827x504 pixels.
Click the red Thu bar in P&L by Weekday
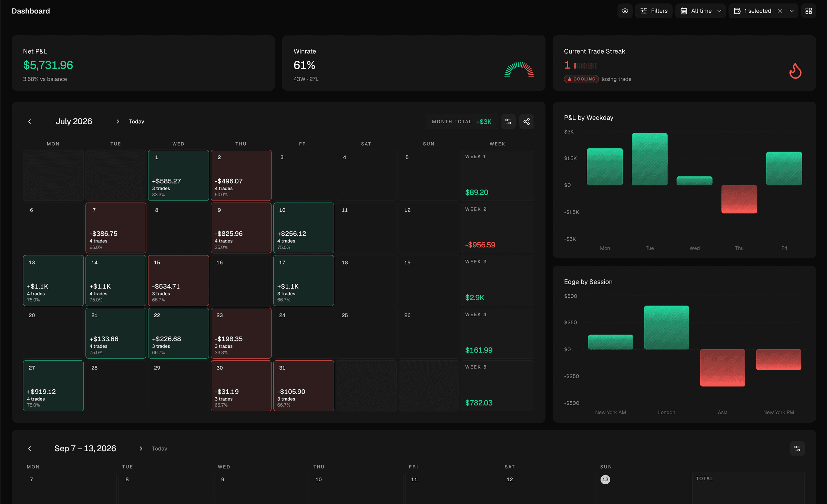pyautogui.click(x=739, y=199)
